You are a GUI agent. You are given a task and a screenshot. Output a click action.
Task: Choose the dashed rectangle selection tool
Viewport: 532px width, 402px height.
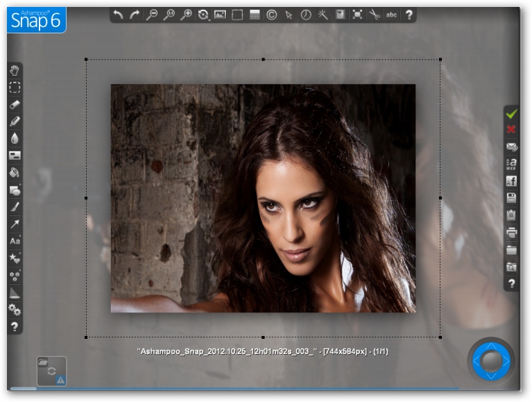(x=15, y=87)
